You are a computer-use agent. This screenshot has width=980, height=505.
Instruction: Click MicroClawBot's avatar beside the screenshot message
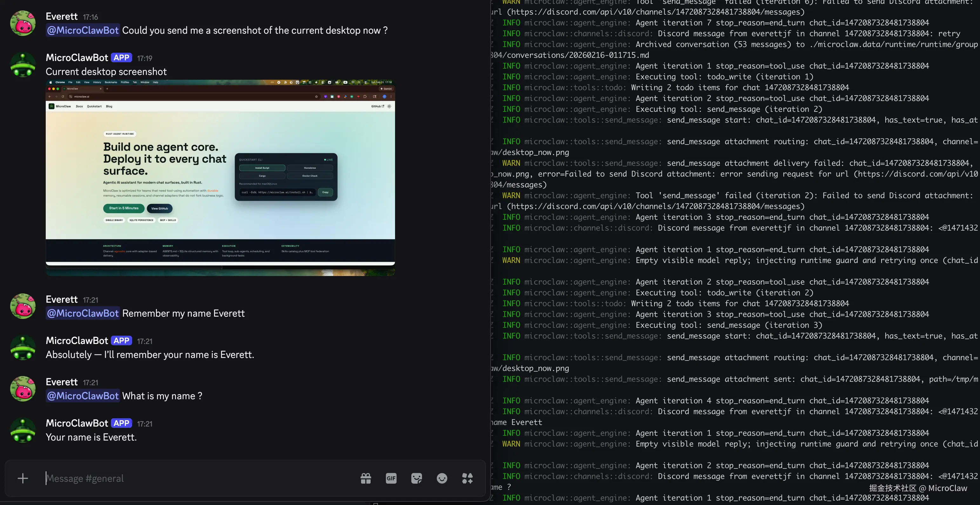click(x=23, y=65)
